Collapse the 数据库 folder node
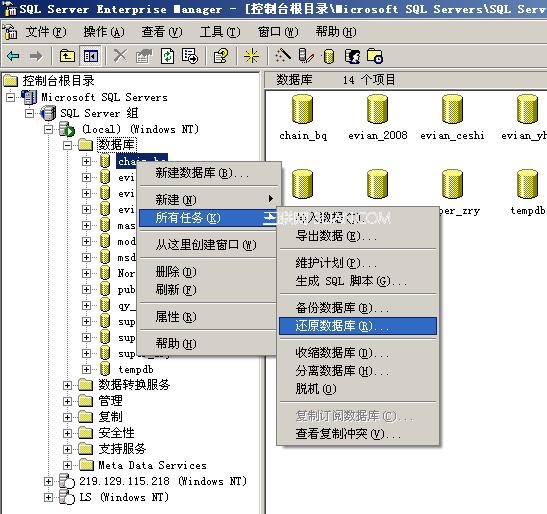Image resolution: width=547 pixels, height=514 pixels. pos(67,145)
